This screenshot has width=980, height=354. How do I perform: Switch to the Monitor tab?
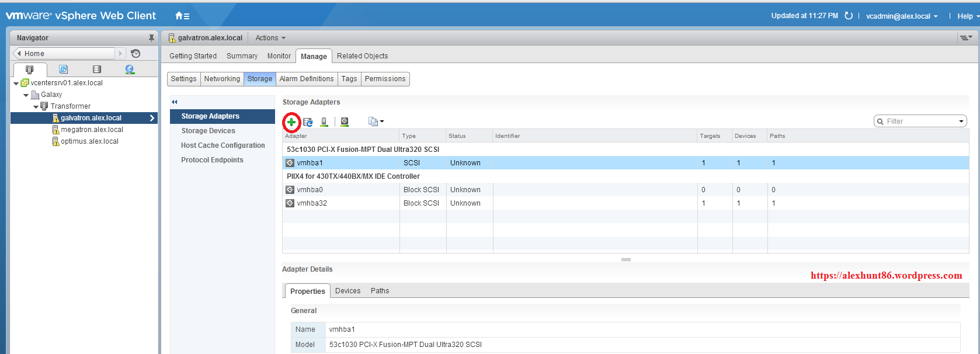279,56
